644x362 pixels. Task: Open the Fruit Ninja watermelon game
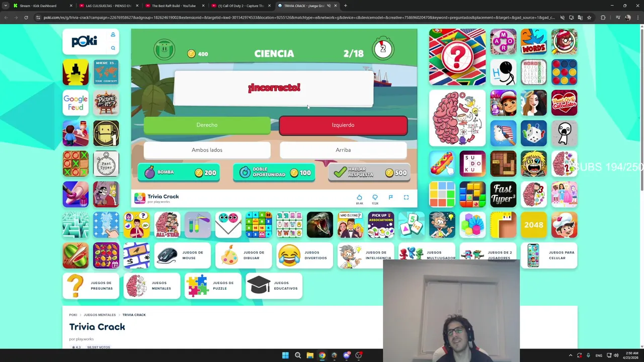75,255
